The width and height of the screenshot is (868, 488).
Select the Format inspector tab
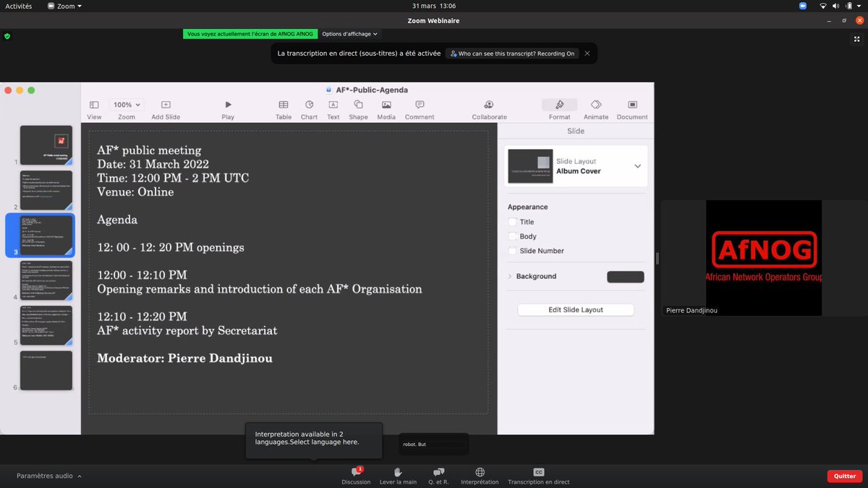click(x=559, y=105)
